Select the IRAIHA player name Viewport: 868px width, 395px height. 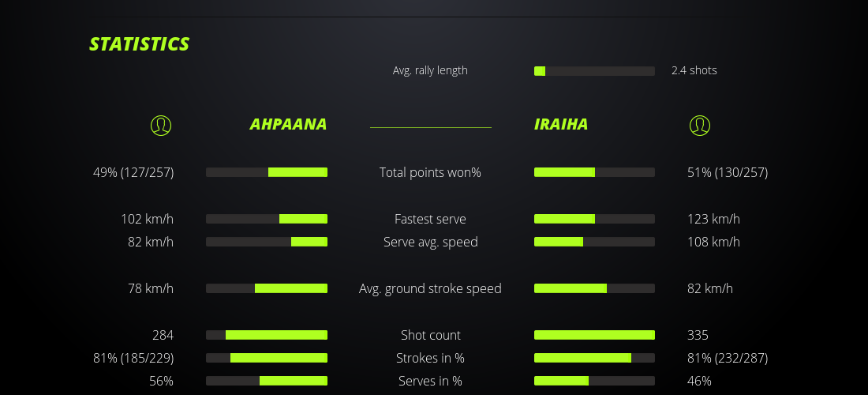(x=561, y=125)
